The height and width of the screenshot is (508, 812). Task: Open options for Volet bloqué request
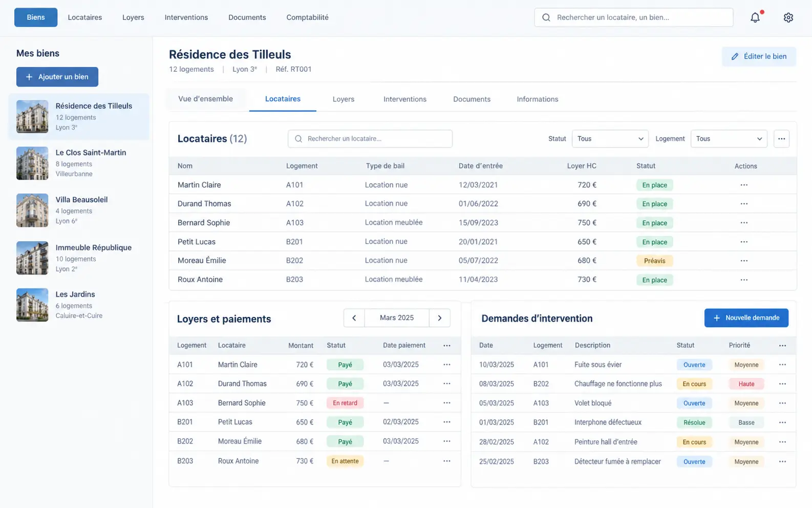pyautogui.click(x=782, y=403)
